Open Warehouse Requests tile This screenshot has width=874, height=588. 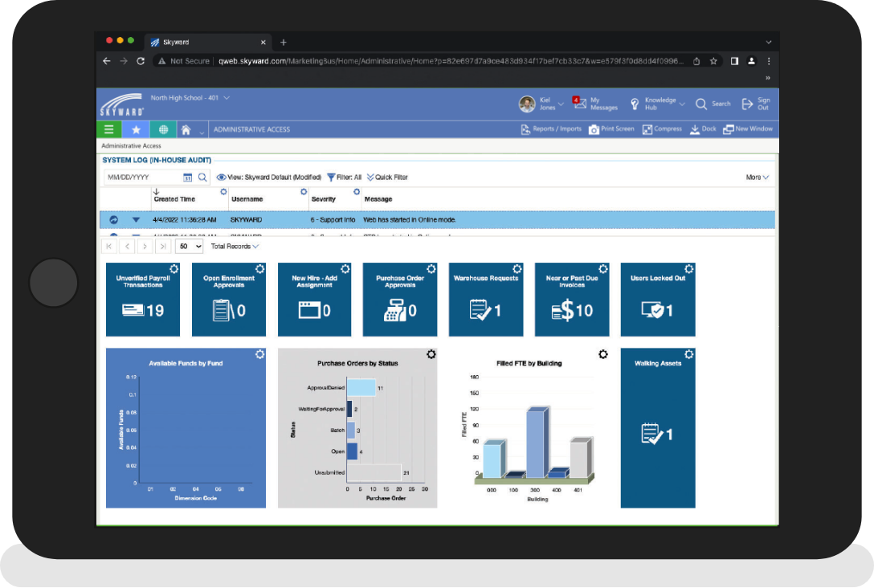point(486,300)
